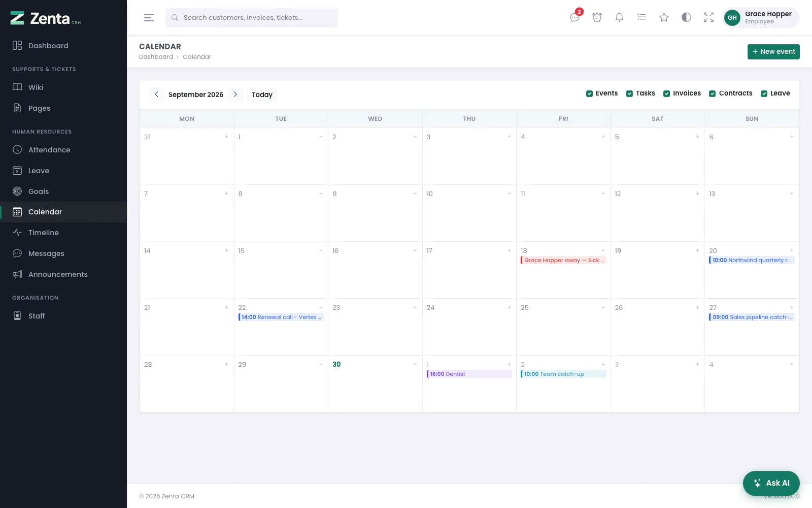The height and width of the screenshot is (508, 812).
Task: Go to previous month chevron
Action: [156, 94]
